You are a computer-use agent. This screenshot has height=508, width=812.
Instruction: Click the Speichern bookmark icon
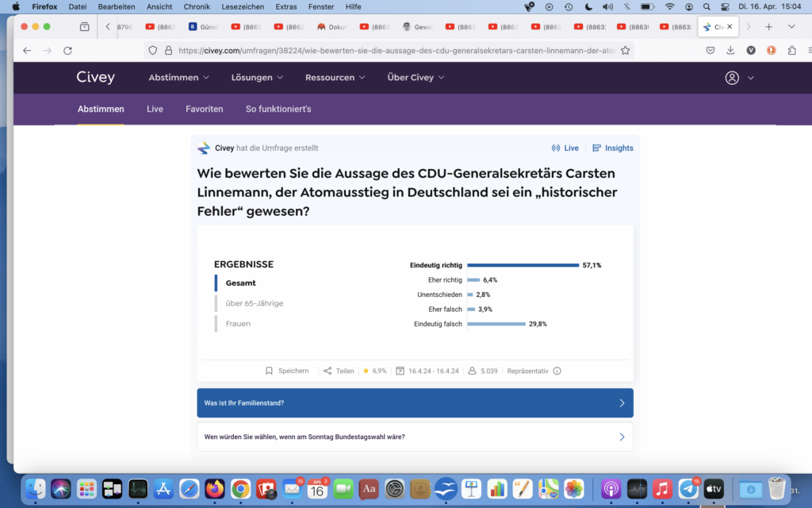tap(270, 371)
